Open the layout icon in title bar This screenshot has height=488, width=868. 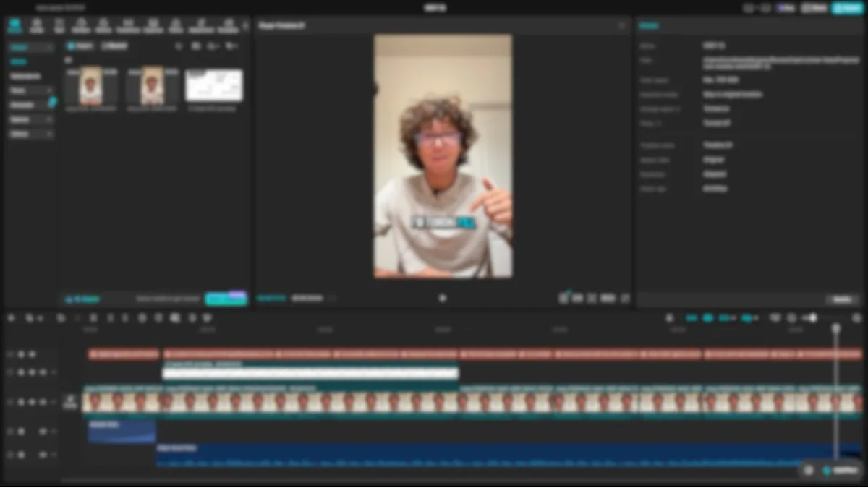[749, 8]
